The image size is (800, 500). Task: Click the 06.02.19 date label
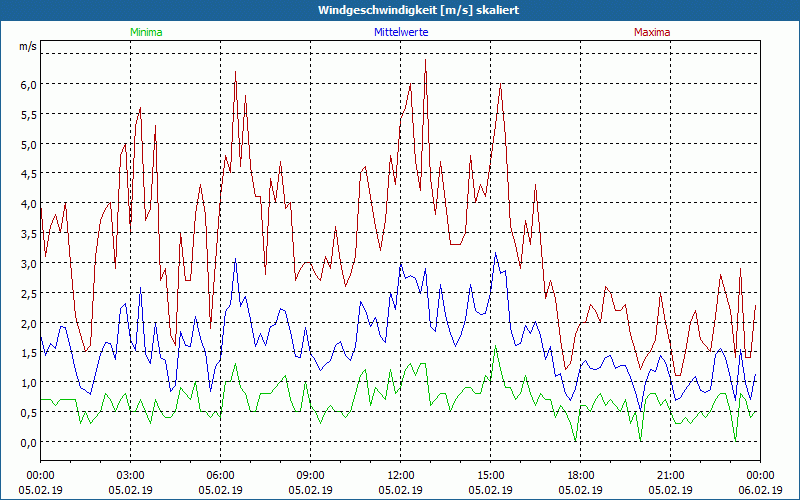point(760,490)
